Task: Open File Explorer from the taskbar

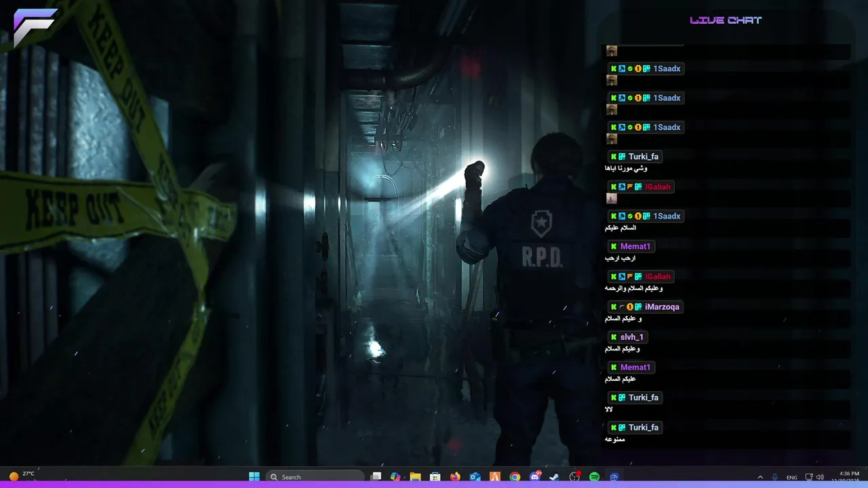Action: [415, 477]
